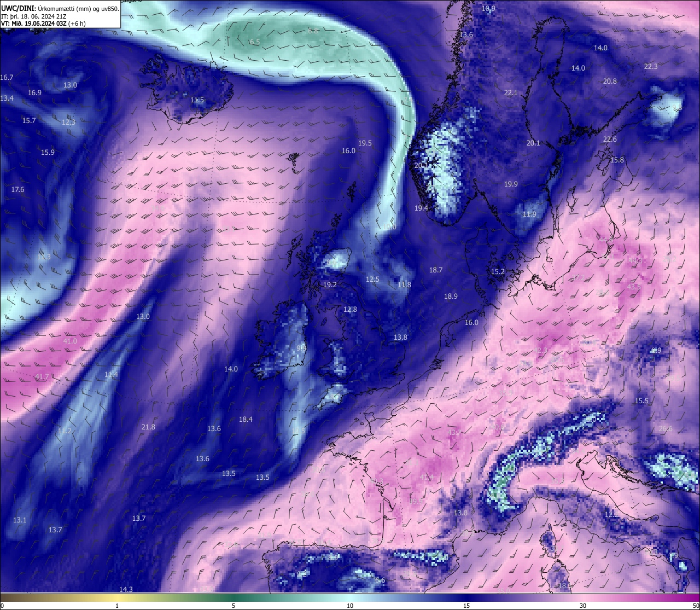The height and width of the screenshot is (610, 700).
Task: Click the 18.9 value label
Action: coord(451,296)
